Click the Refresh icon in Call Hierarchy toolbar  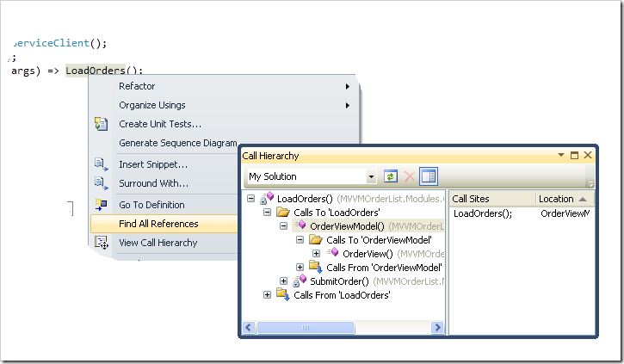391,176
